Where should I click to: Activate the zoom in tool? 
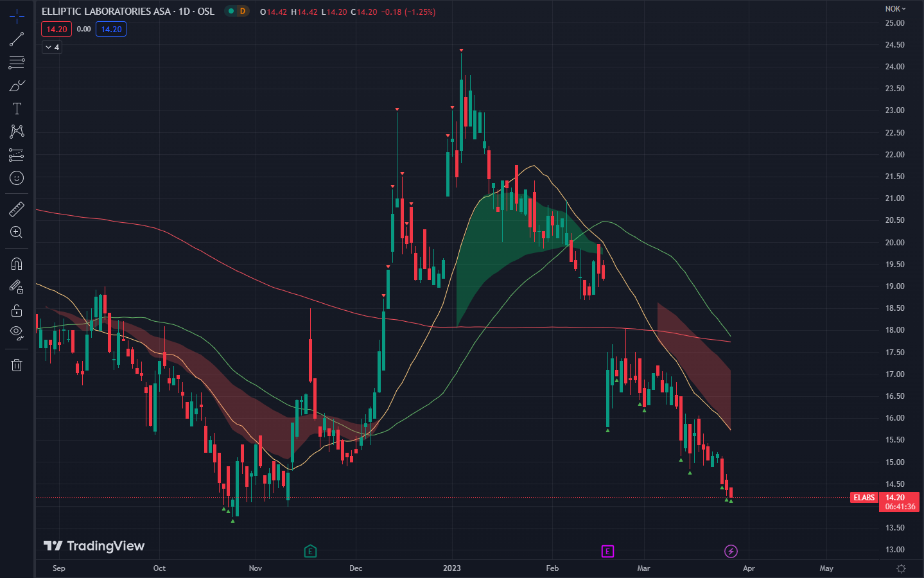[x=17, y=232]
